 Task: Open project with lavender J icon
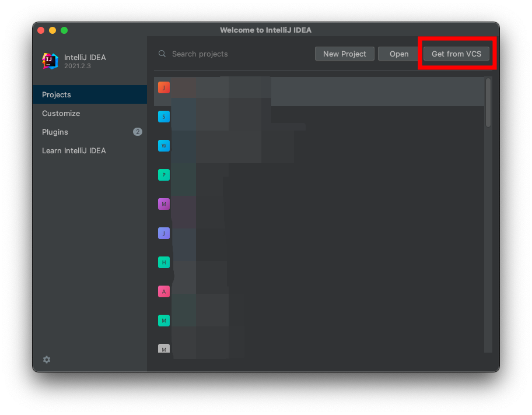(164, 233)
